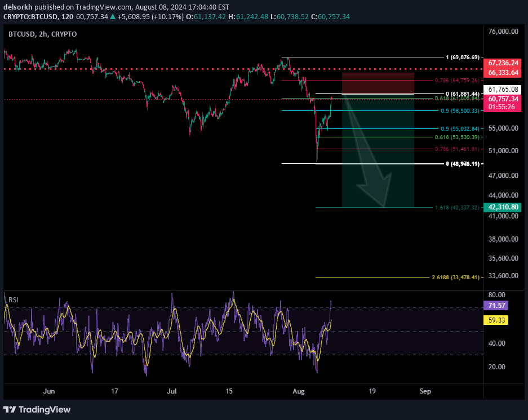Open the delsorkh author name in header
The width and height of the screenshot is (528, 420).
[17, 7]
